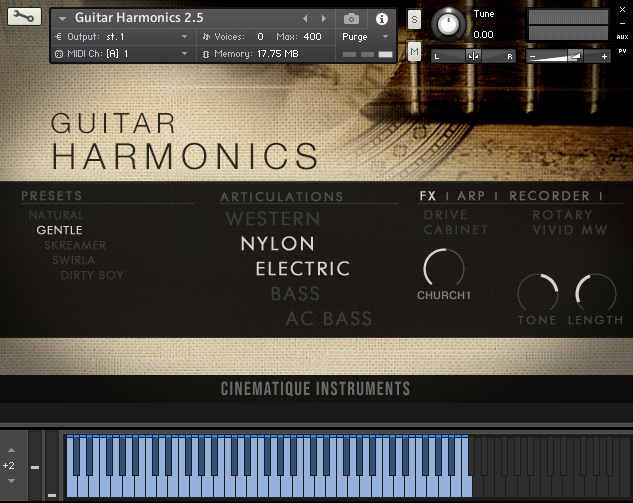Open the Purge dropdown menu
Screen dimensions: 633x503
click(x=362, y=36)
